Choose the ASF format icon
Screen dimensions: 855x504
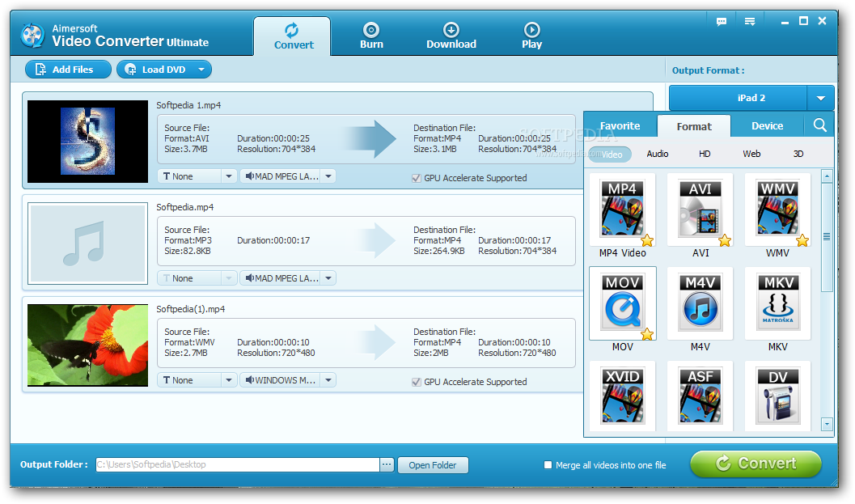click(701, 396)
